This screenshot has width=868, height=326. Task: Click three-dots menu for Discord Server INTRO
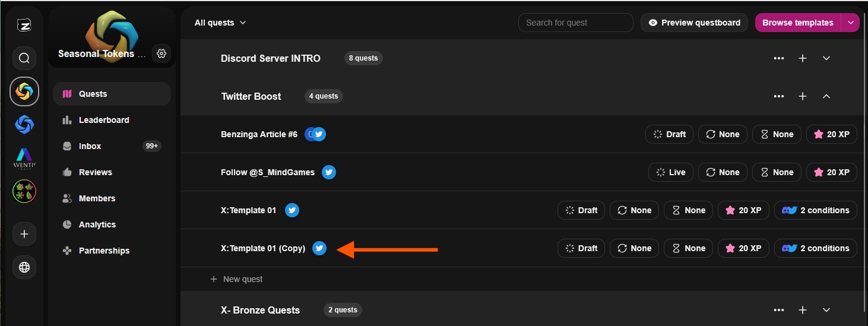pyautogui.click(x=779, y=58)
